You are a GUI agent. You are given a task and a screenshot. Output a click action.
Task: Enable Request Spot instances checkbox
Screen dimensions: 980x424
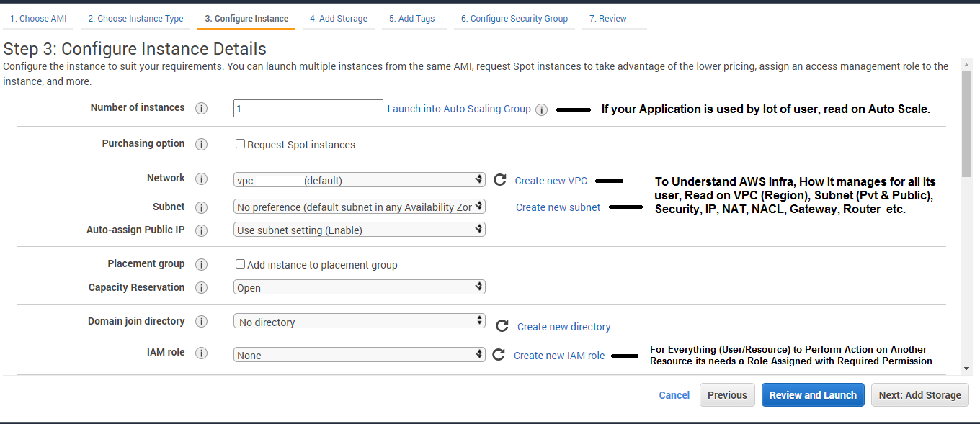coord(241,144)
